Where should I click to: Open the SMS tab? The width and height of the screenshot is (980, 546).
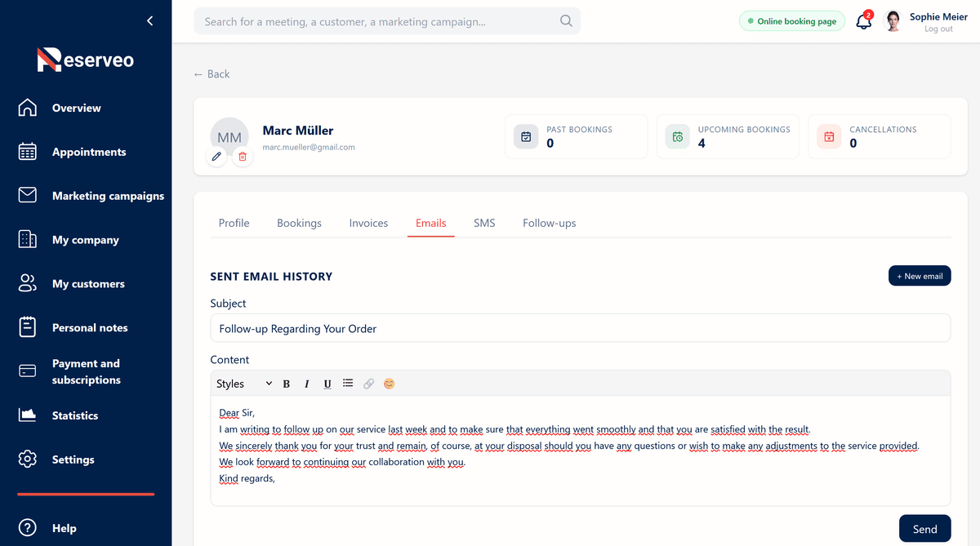pos(484,223)
